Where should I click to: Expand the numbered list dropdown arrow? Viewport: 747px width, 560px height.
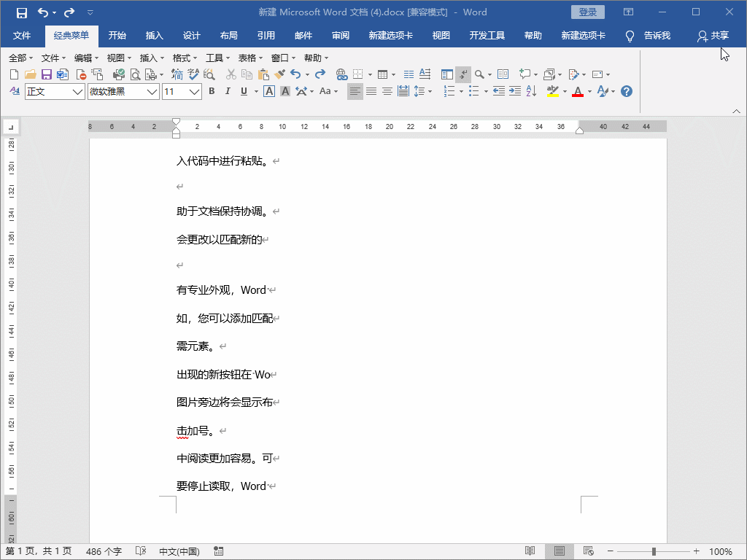tap(461, 91)
